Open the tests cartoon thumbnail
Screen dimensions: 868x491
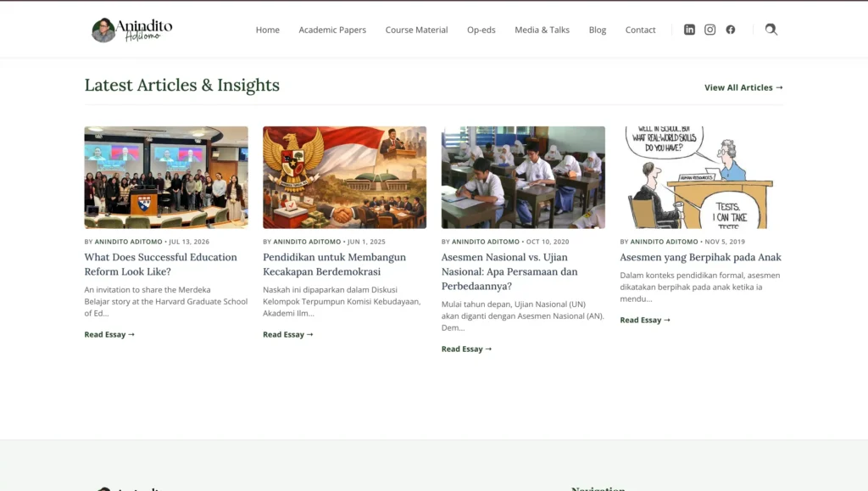pos(701,177)
